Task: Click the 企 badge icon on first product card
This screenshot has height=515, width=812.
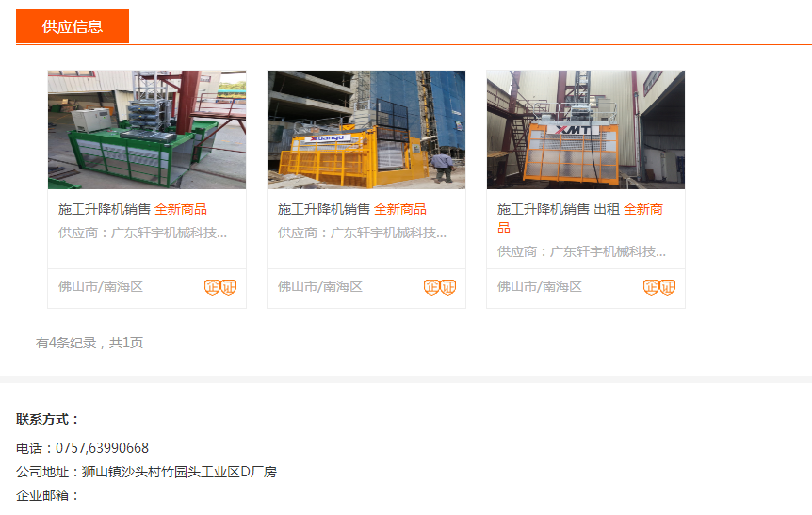Action: click(212, 287)
